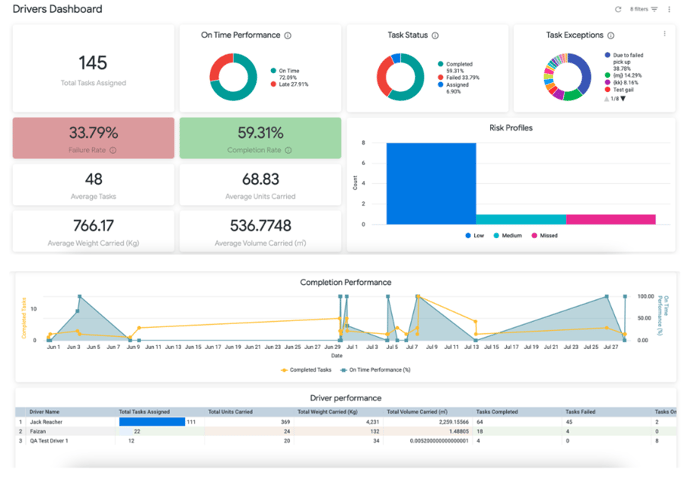688x485 pixels.
Task: Sort table by Total Tasks Assigned column
Action: (x=144, y=412)
